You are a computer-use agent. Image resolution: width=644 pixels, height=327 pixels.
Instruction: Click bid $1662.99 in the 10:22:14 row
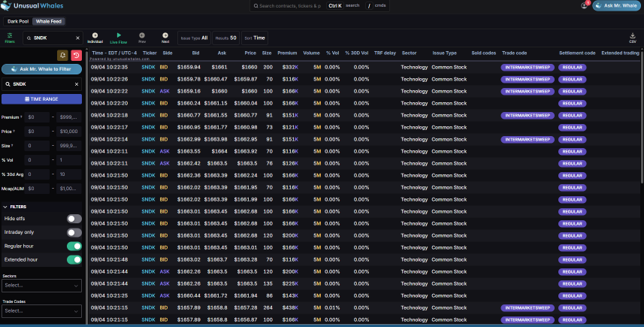tap(189, 139)
